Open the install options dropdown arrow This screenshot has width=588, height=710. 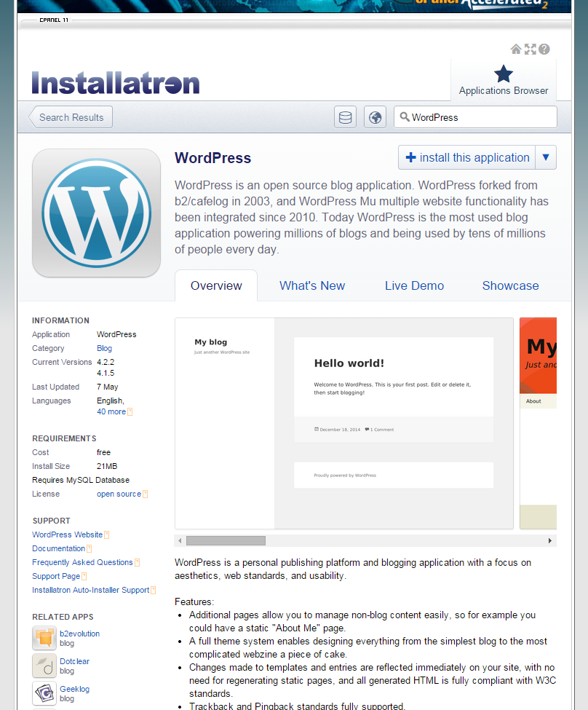tap(546, 157)
